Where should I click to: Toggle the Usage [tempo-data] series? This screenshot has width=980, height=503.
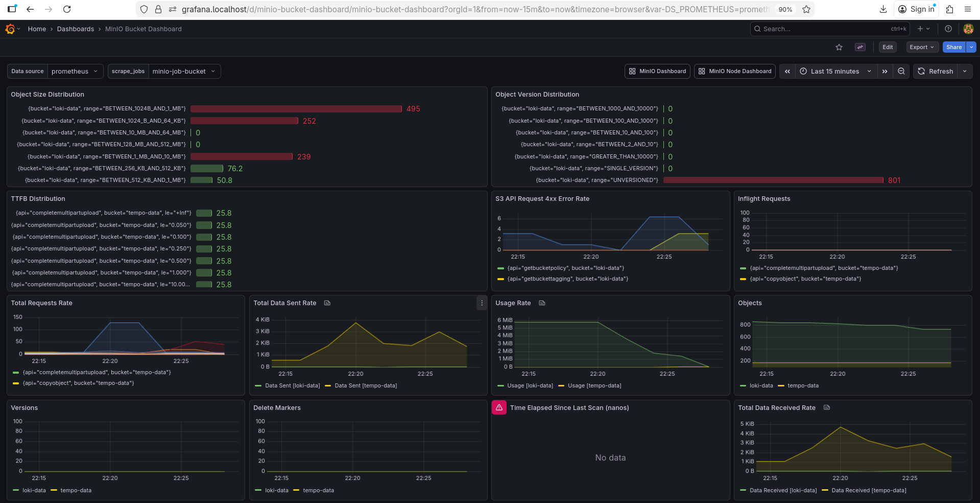(x=594, y=386)
